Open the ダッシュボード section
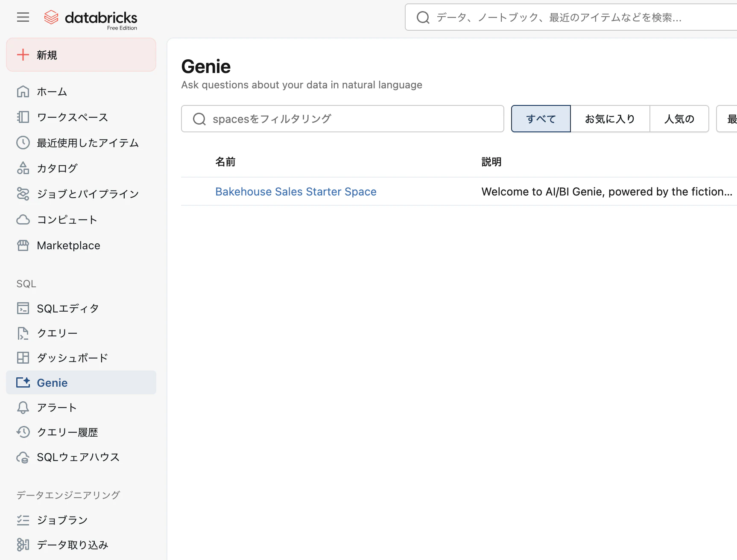 72,358
